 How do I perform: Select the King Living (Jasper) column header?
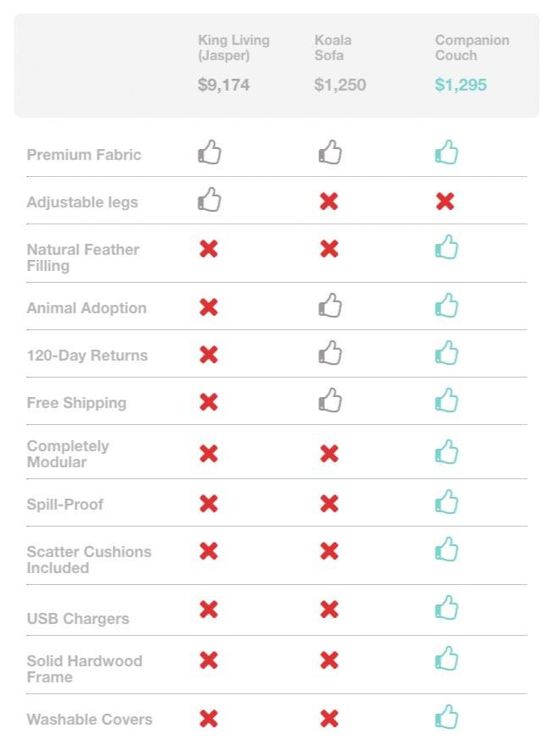pos(234,47)
